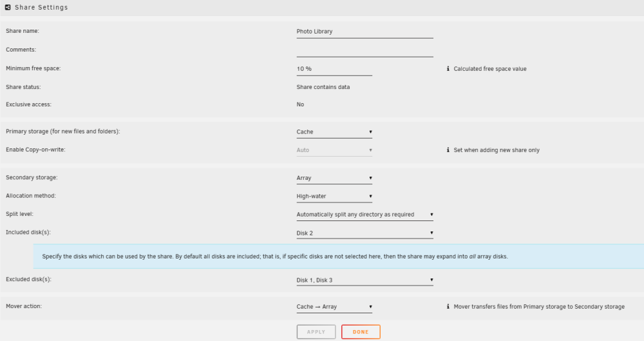
Task: Click the Exclusive access: label
Action: (29, 104)
